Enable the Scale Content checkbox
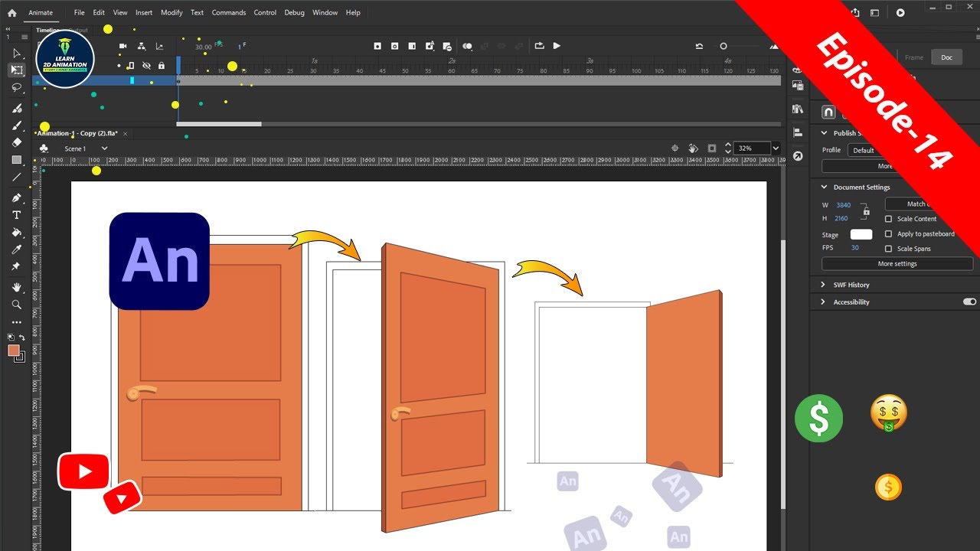This screenshot has width=980, height=551. [x=889, y=219]
